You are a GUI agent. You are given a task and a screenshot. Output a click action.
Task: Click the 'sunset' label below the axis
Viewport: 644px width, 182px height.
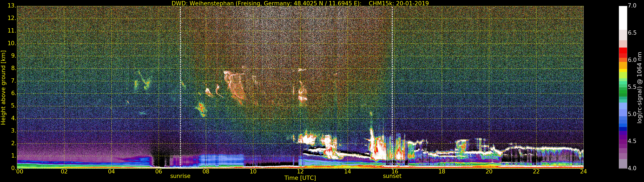tap(392, 176)
